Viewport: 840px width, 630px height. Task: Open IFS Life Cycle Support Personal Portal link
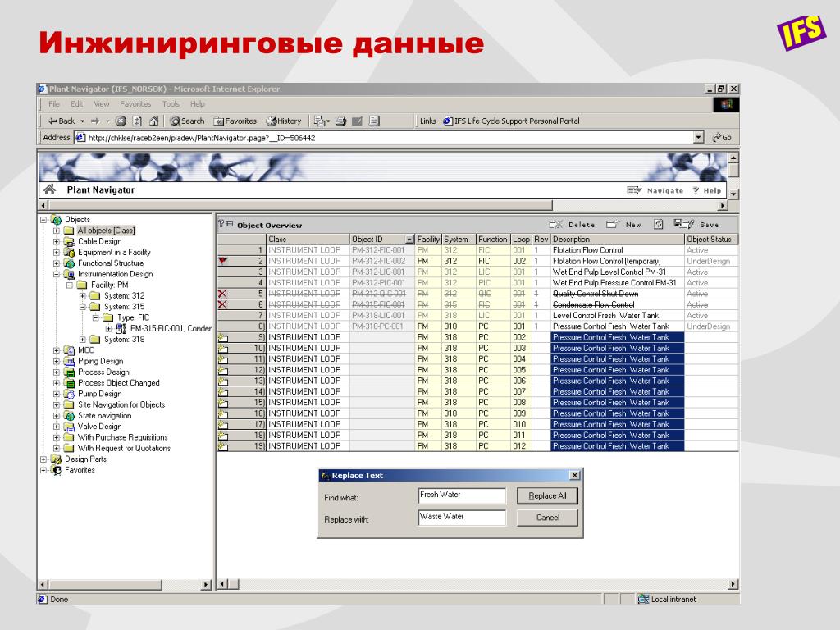pos(511,121)
